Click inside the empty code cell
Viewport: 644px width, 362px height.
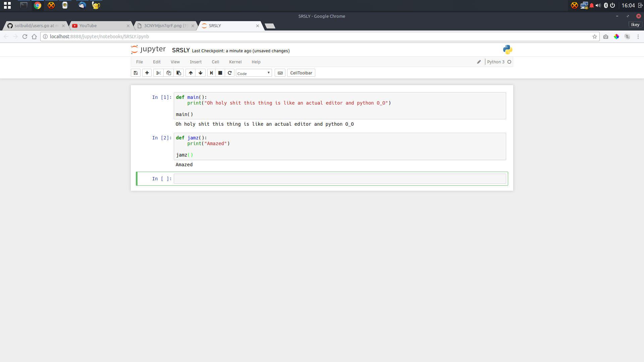point(340,179)
